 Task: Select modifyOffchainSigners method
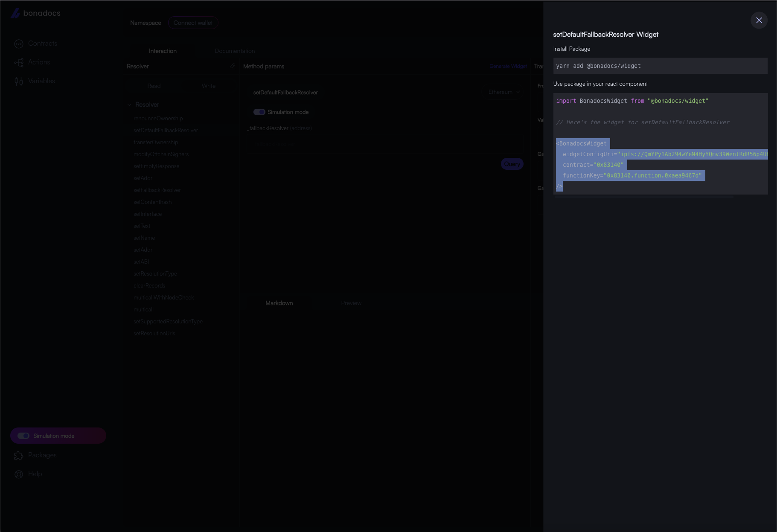point(161,154)
